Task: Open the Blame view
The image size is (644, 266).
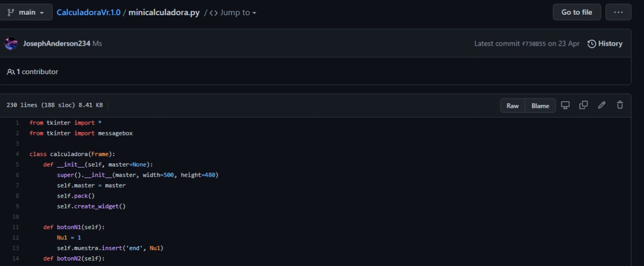Action: pyautogui.click(x=540, y=106)
